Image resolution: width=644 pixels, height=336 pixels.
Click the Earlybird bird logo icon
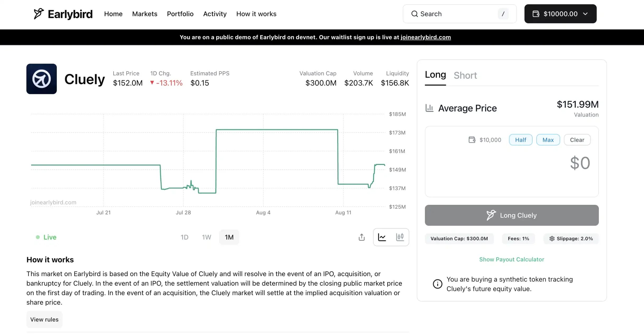(x=39, y=14)
